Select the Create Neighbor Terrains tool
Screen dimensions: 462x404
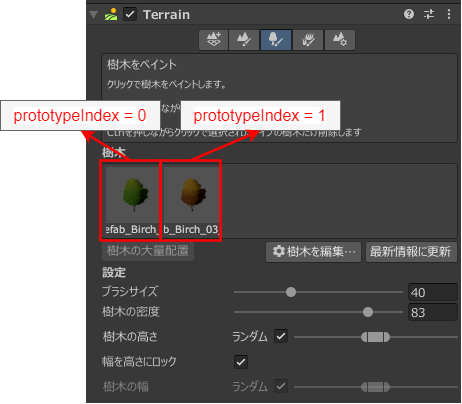[x=214, y=40]
